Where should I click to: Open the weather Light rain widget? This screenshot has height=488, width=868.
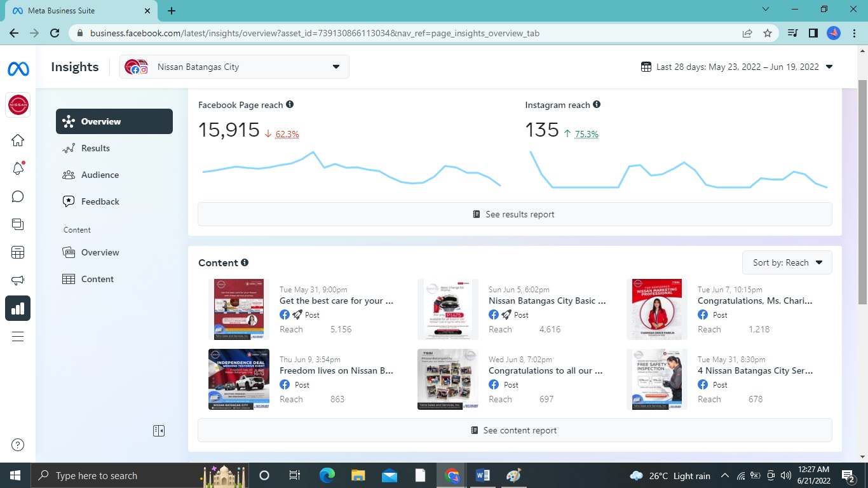pyautogui.click(x=670, y=476)
